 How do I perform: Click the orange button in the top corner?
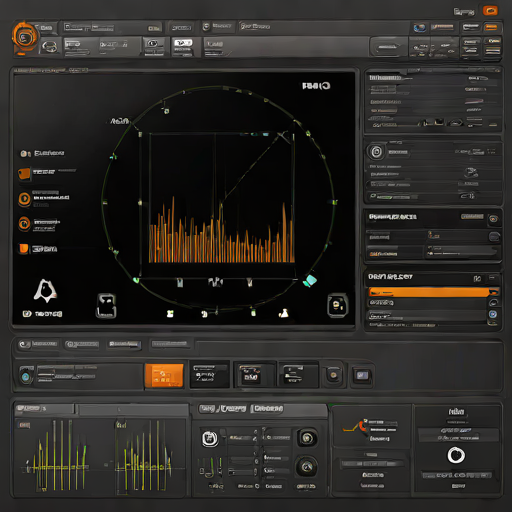(x=490, y=11)
